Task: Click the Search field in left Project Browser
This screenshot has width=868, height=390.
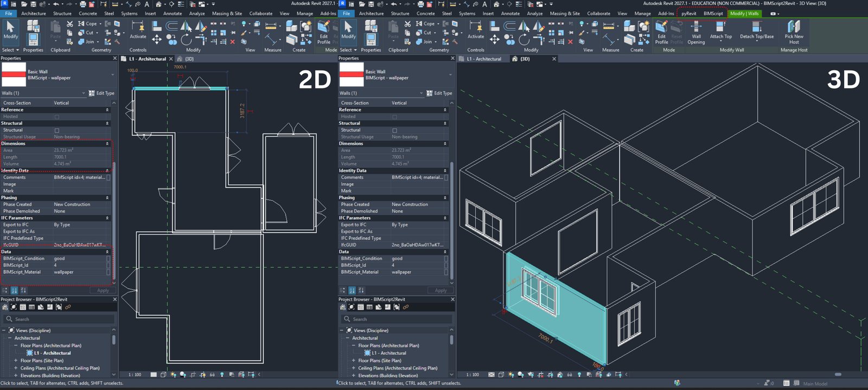Action: pos(58,319)
